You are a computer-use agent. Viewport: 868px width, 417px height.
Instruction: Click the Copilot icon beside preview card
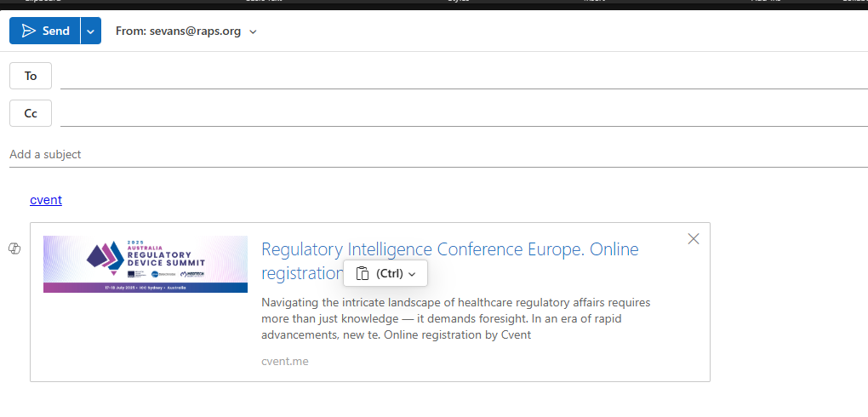[14, 248]
